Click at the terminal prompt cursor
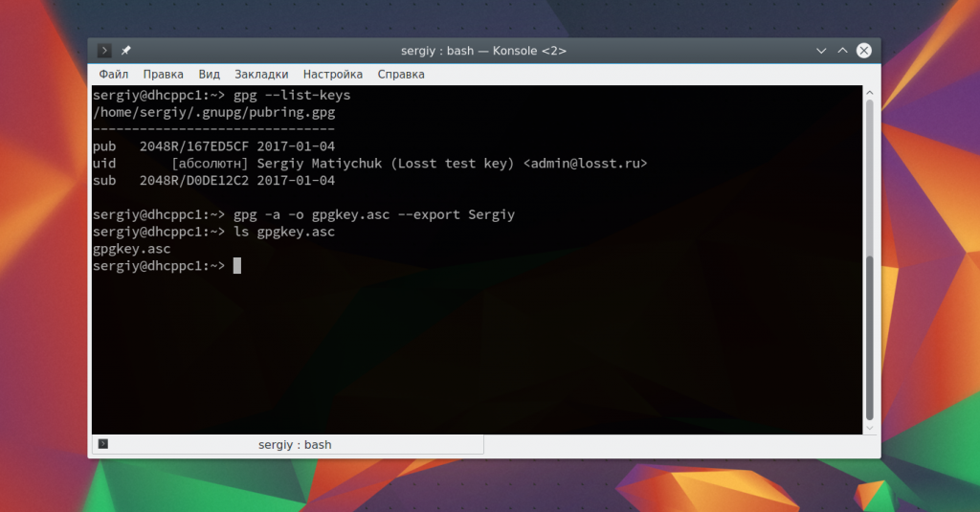 click(236, 266)
